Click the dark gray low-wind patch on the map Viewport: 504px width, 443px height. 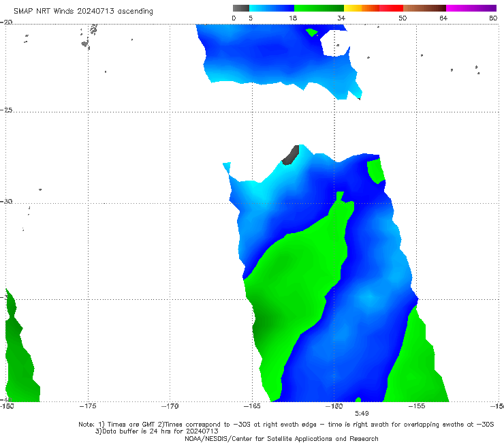pos(292,155)
